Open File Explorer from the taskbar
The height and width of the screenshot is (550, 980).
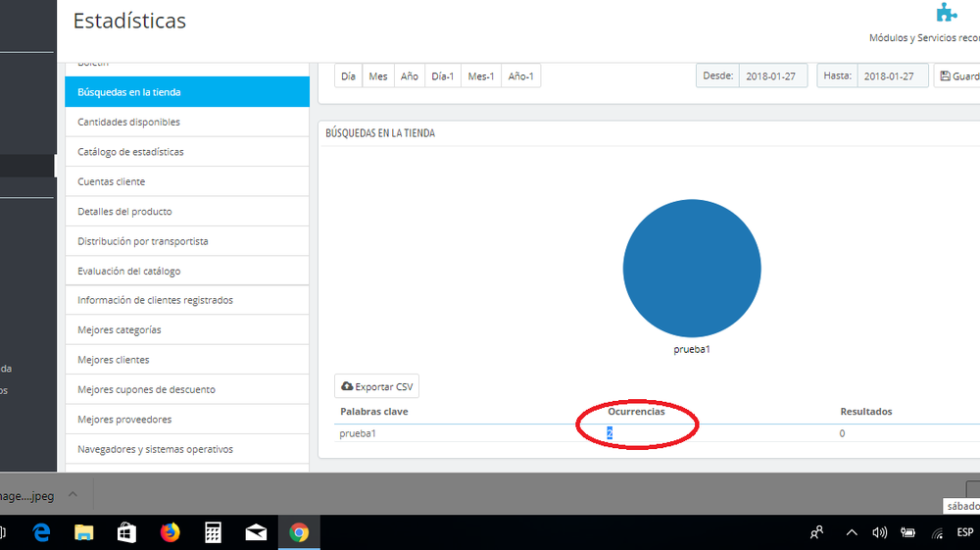point(83,532)
